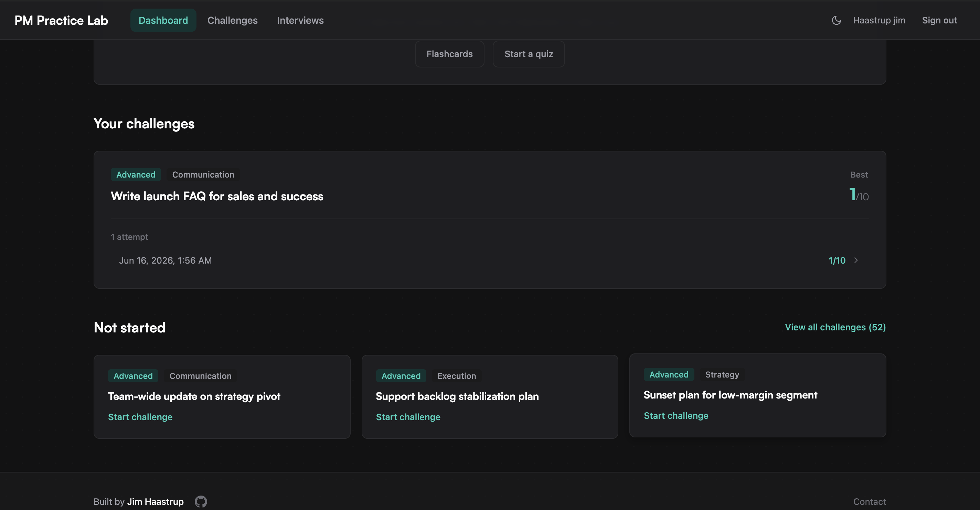
Task: Open Flashcards
Action: 449,54
